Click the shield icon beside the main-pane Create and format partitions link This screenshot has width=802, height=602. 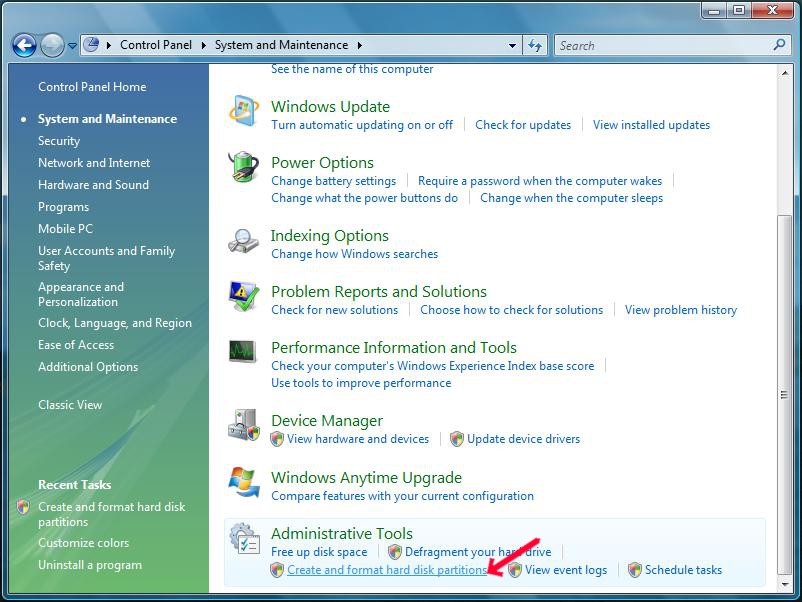(x=277, y=570)
